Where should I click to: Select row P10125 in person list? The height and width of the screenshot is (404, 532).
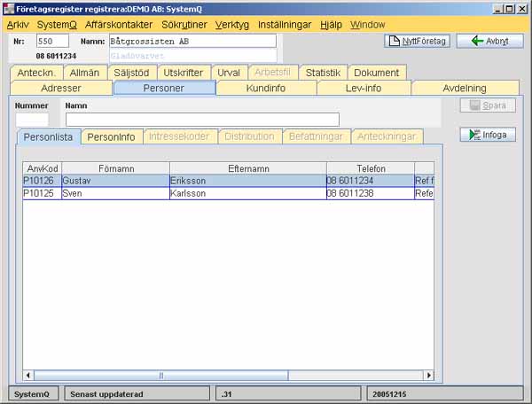tap(229, 193)
